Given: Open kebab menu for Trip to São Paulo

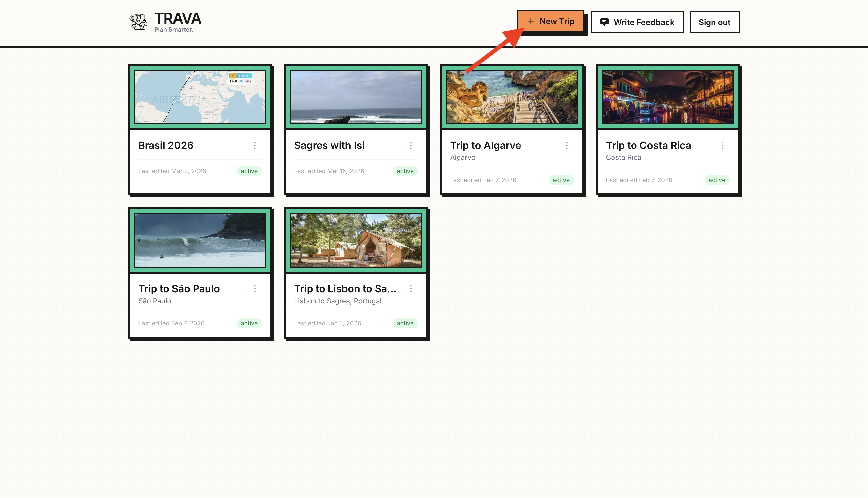Looking at the screenshot, I should pos(255,289).
